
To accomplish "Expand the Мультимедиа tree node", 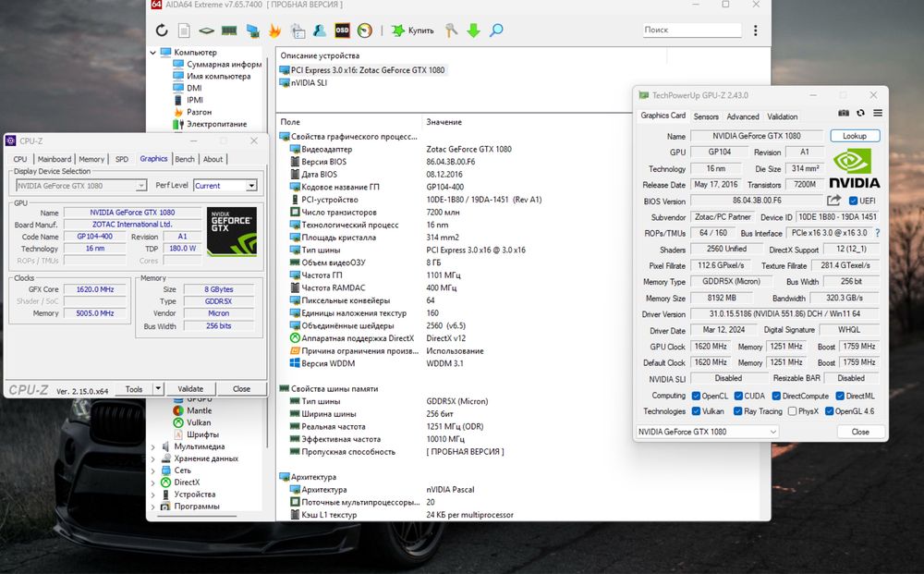I will [153, 446].
